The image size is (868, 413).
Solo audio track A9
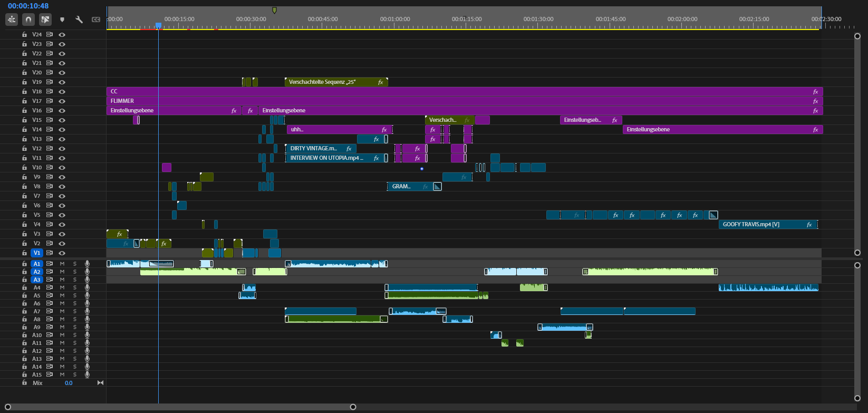[75, 327]
